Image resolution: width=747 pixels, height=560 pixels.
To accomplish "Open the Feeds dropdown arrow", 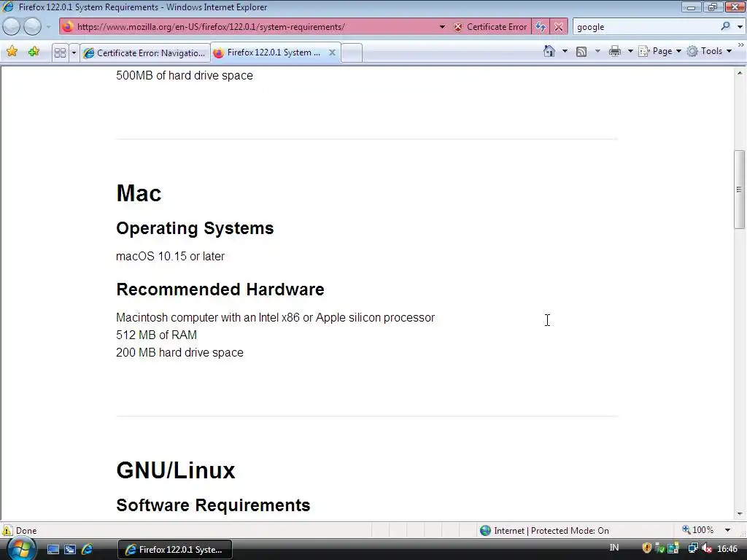I will pos(597,51).
